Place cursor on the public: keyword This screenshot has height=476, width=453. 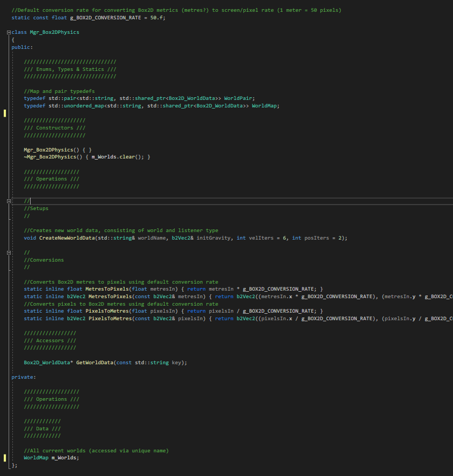[x=22, y=47]
